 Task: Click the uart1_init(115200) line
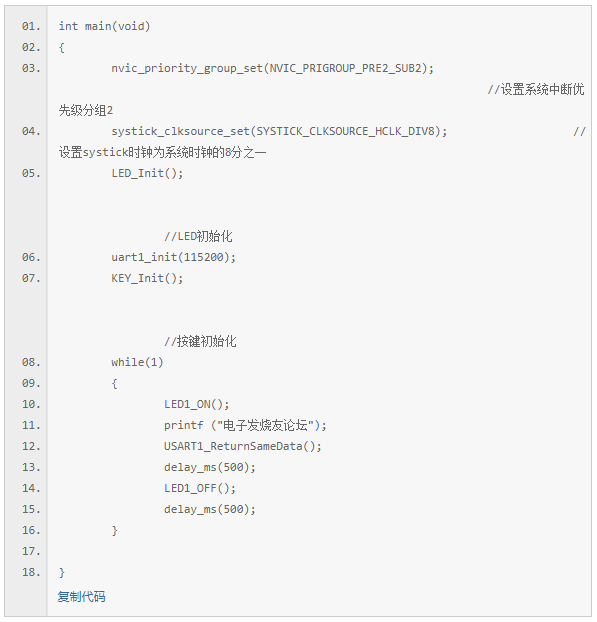[x=173, y=257]
